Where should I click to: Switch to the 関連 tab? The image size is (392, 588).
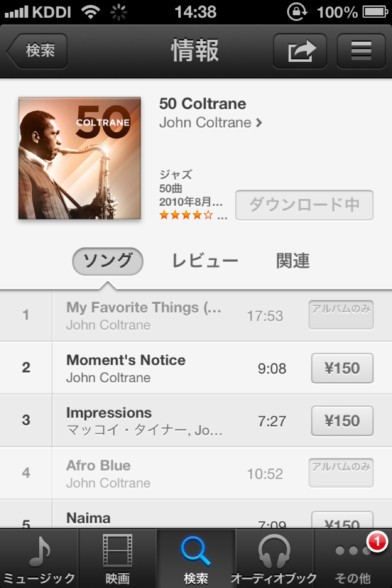tap(293, 261)
